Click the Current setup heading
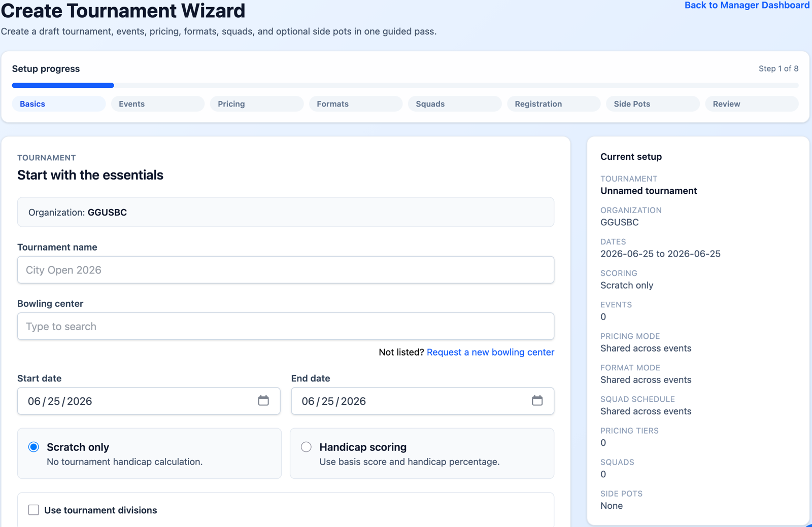 [x=631, y=157]
